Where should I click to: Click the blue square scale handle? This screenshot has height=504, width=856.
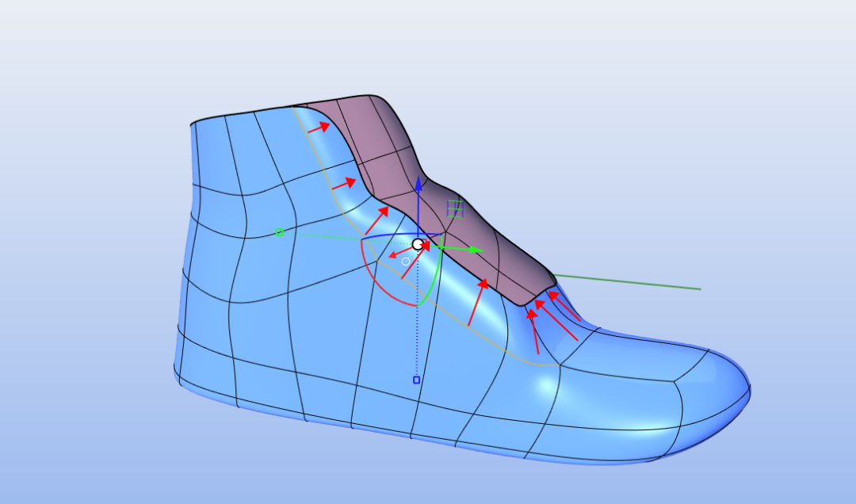[417, 380]
